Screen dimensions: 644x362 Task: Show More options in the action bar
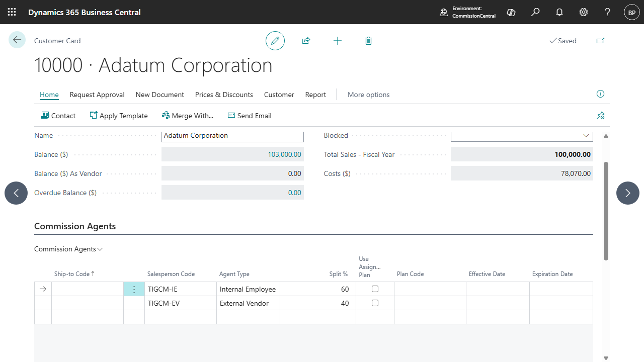click(x=368, y=95)
